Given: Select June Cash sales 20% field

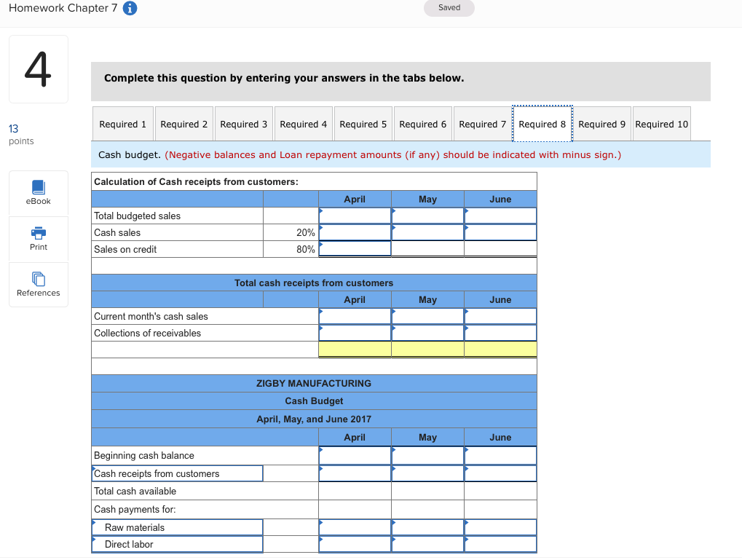Looking at the screenshot, I should click(501, 232).
